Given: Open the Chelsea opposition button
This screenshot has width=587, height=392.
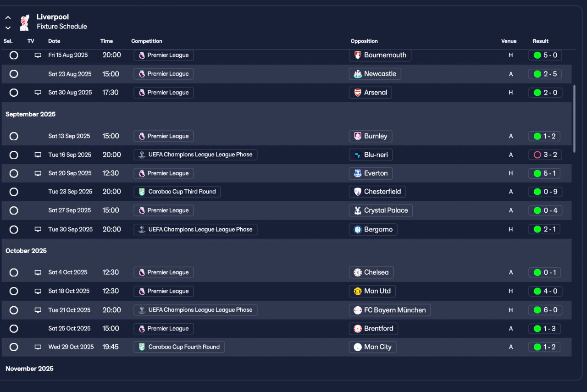Looking at the screenshot, I should 371,272.
